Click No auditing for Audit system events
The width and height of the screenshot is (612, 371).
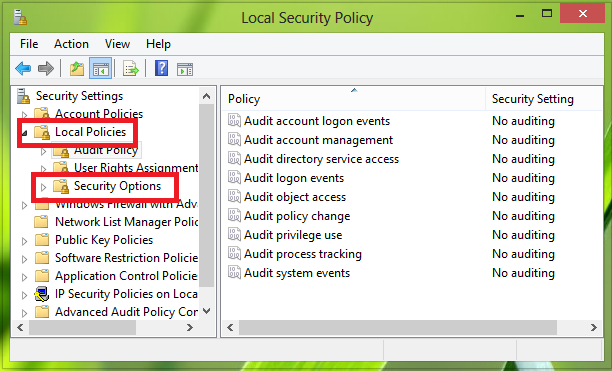point(523,273)
